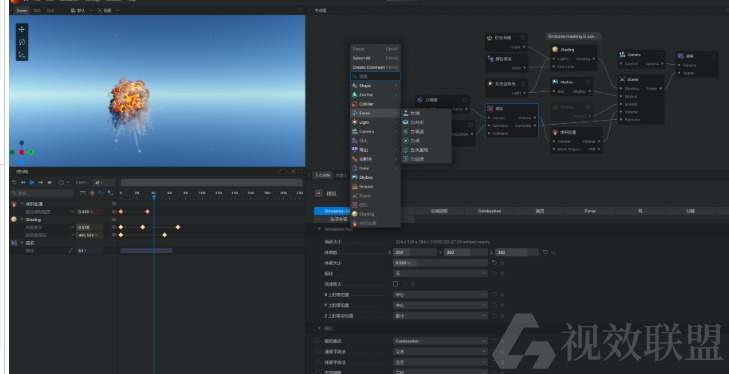The image size is (729, 374).
Task: Collapse the Shading track group in timeline
Action: tap(22, 219)
